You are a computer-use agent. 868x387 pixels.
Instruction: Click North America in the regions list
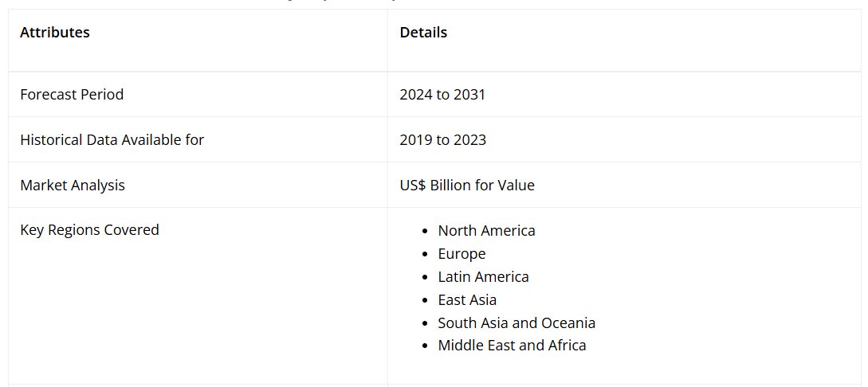(x=486, y=231)
